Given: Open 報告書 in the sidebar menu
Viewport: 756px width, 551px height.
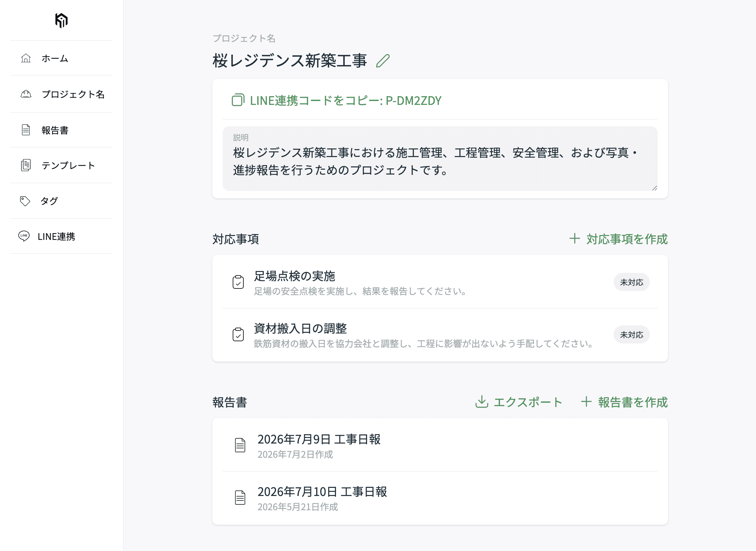Looking at the screenshot, I should click(x=62, y=130).
